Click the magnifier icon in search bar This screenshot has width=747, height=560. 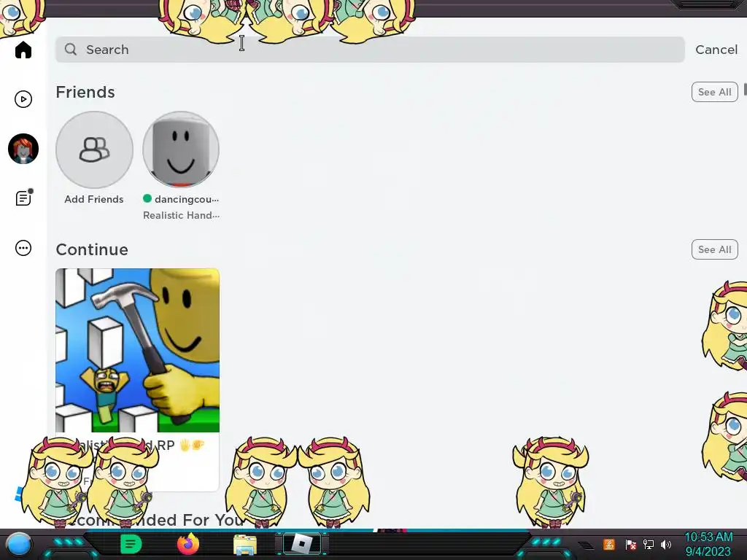(71, 49)
